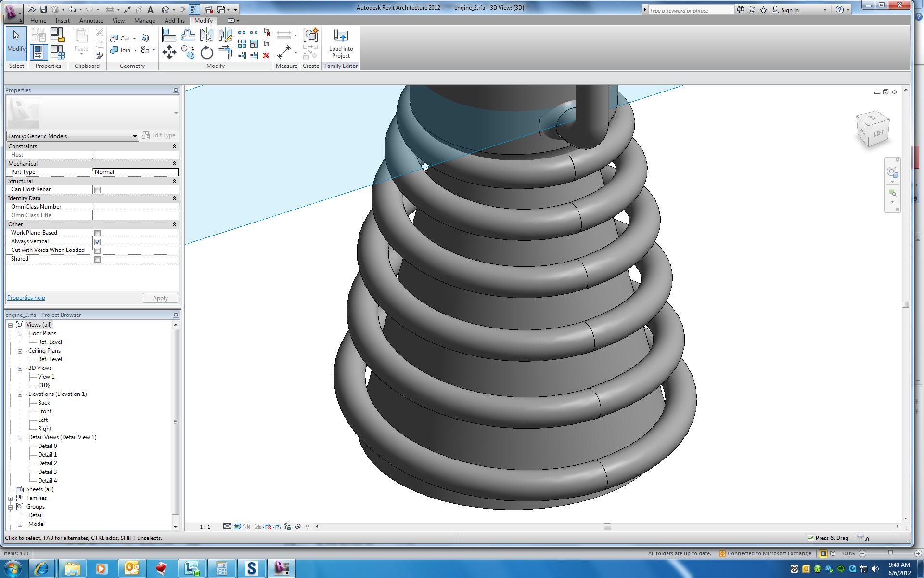Open the Manage ribbon tab

144,21
